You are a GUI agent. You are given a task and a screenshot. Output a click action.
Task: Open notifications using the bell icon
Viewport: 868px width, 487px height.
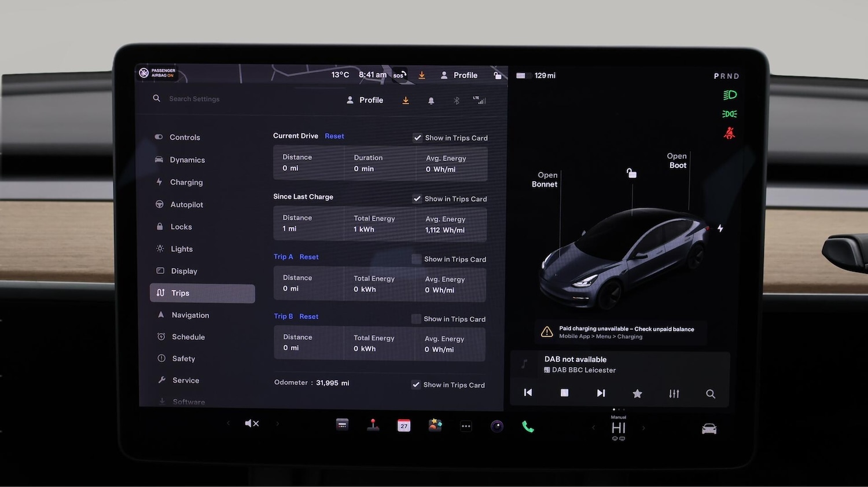point(431,100)
